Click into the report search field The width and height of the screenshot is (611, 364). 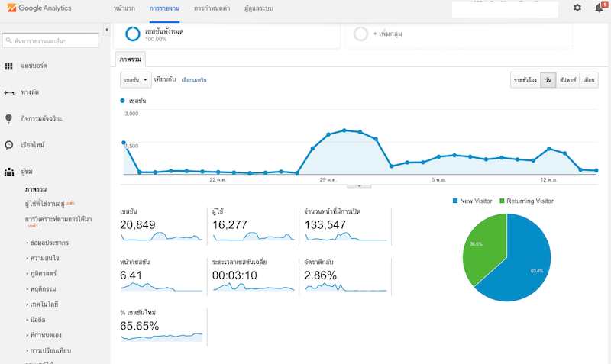click(x=50, y=40)
